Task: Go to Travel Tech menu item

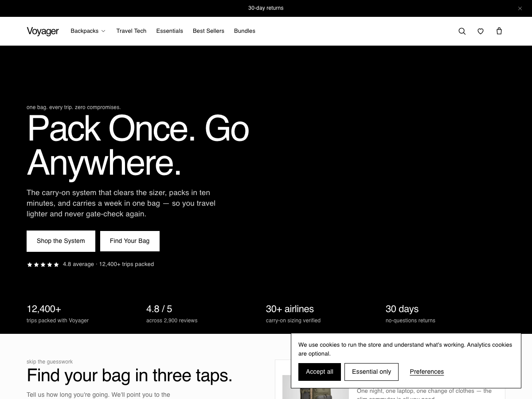Action: (131, 31)
